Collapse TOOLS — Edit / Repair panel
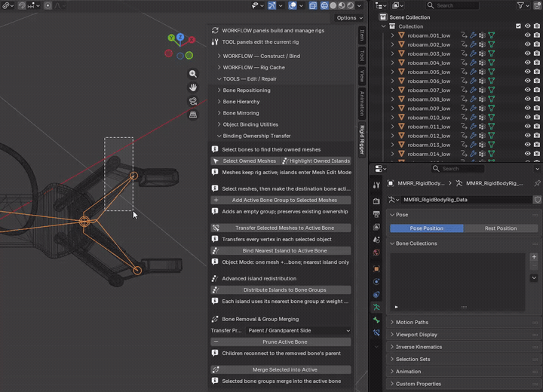Image resolution: width=543 pixels, height=392 pixels. (250, 79)
